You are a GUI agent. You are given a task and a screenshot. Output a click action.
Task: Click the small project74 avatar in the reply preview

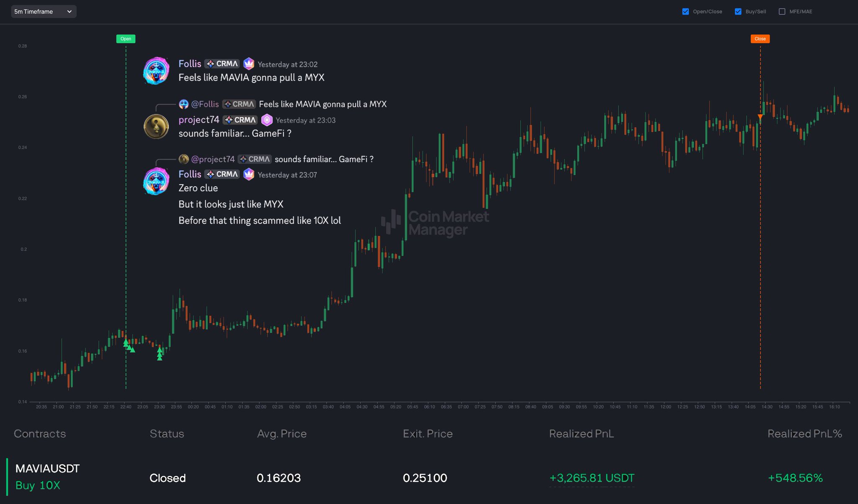click(x=183, y=159)
